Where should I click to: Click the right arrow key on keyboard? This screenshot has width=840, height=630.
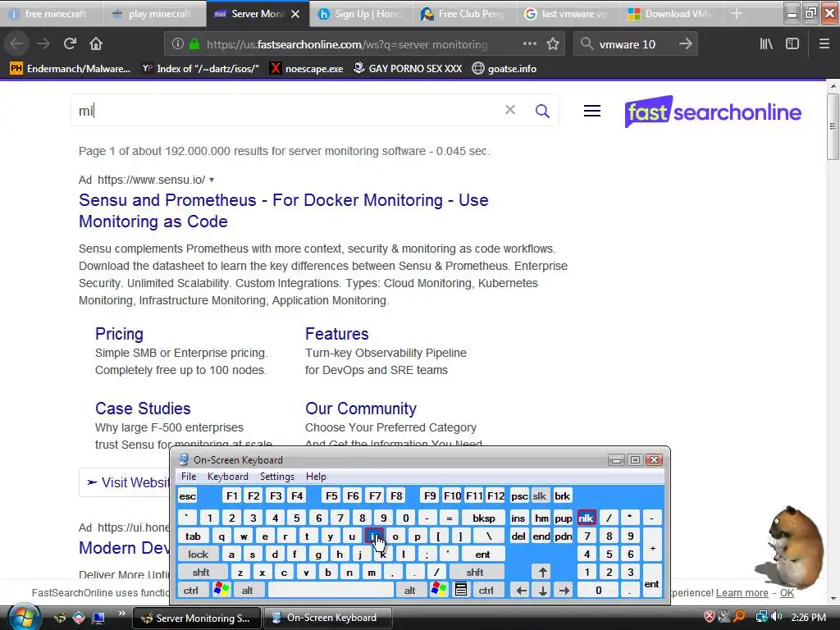[564, 591]
